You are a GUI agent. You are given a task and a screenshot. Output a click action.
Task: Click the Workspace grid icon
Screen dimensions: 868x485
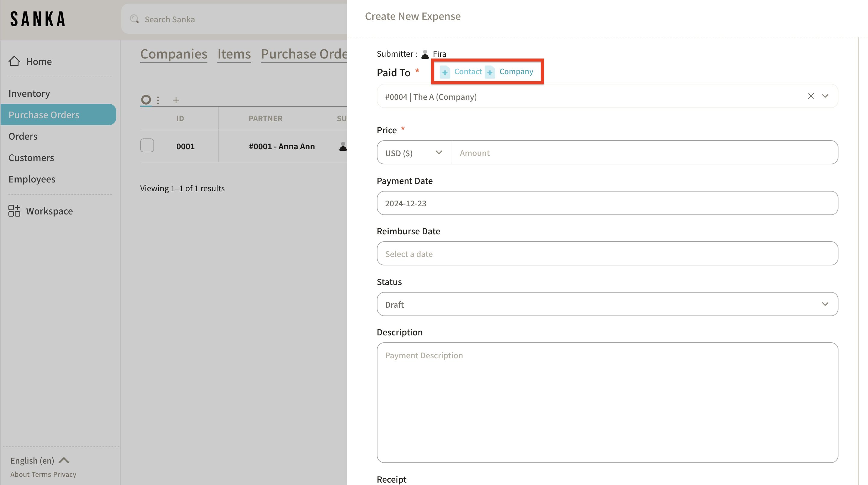[14, 211]
